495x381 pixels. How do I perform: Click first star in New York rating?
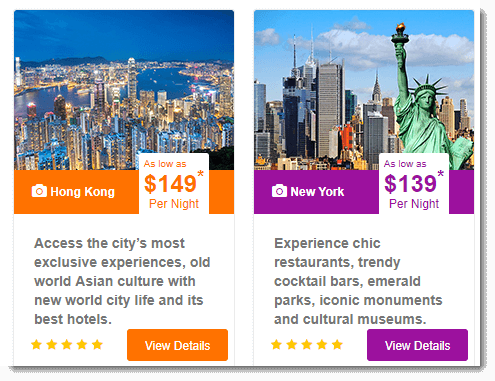pos(276,344)
